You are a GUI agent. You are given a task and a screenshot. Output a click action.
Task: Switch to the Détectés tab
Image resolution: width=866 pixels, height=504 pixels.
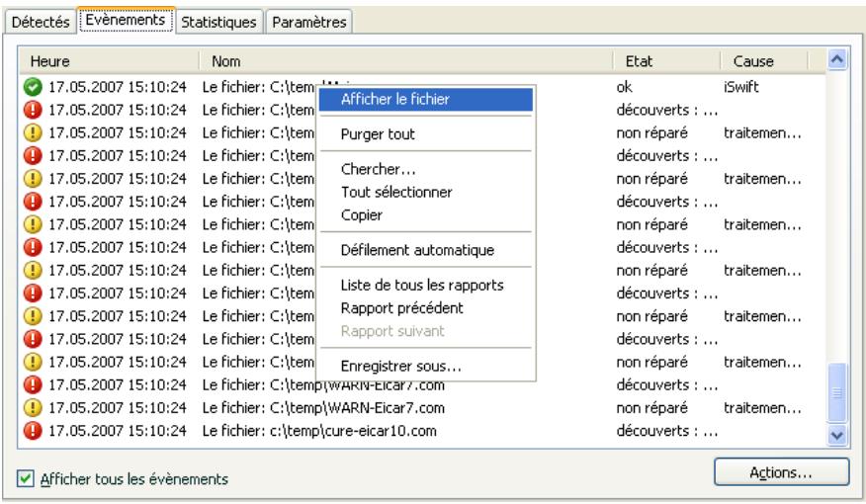[x=41, y=22]
